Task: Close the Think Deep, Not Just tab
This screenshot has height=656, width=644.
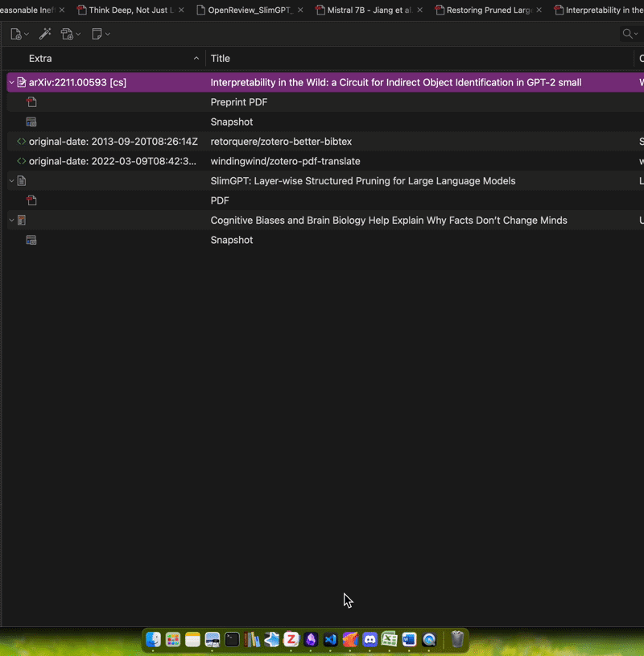Action: click(x=180, y=10)
